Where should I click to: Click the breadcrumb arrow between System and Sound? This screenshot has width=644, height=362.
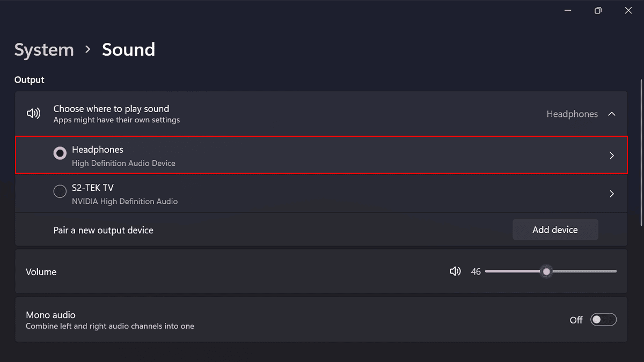pyautogui.click(x=88, y=50)
